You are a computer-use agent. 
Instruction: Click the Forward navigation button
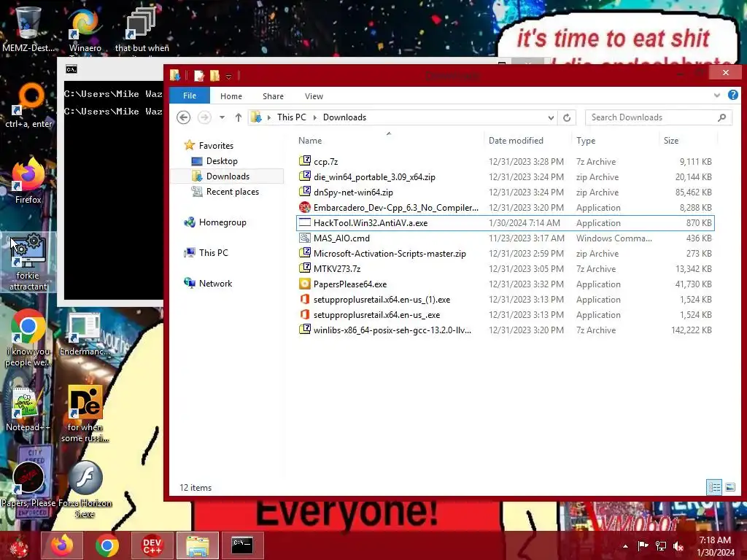coord(204,117)
